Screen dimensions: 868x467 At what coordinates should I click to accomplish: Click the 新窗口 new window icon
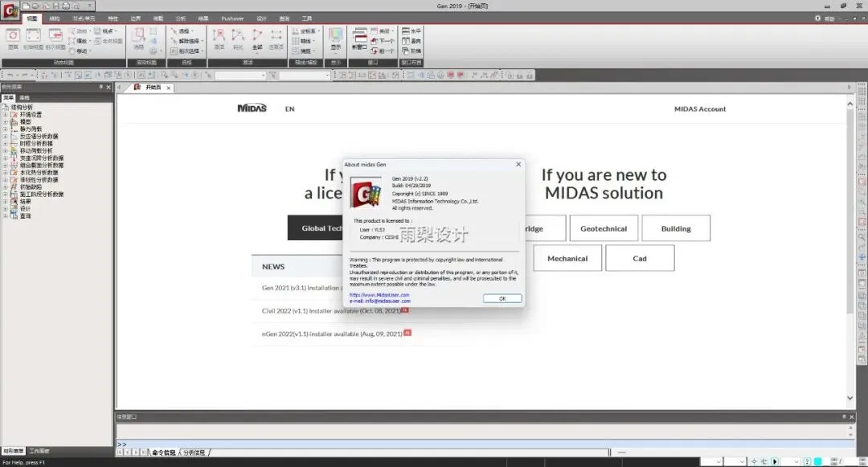pos(360,39)
